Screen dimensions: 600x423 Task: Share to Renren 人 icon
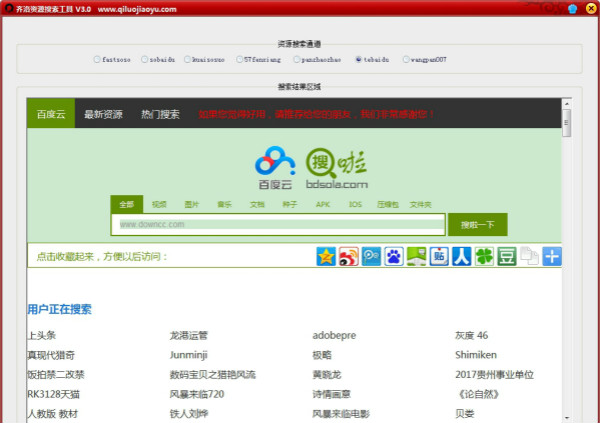point(461,256)
